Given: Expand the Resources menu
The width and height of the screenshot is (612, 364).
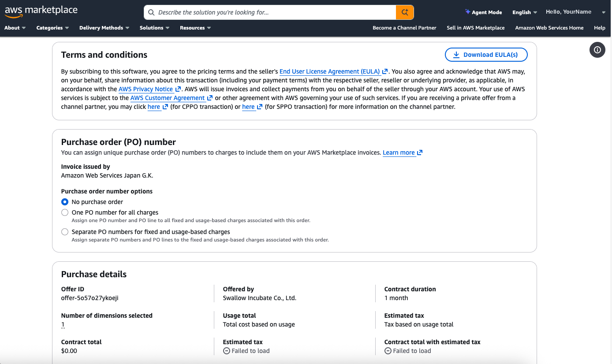Looking at the screenshot, I should pos(195,28).
